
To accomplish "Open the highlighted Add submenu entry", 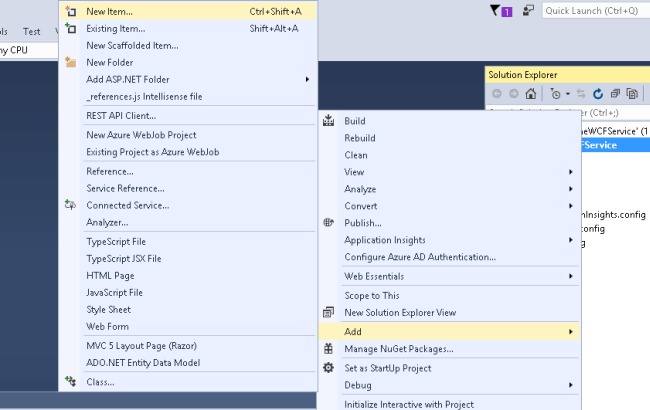I will [449, 332].
